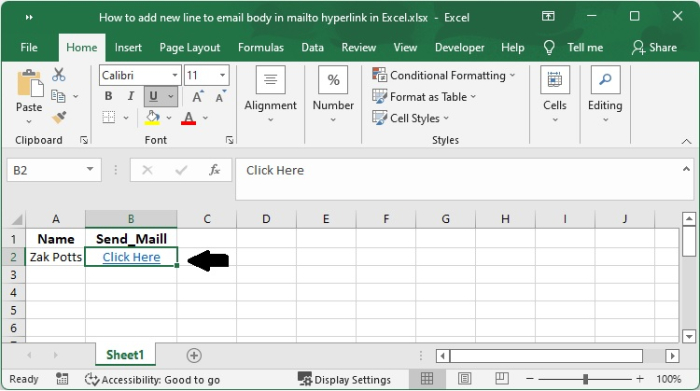Activate the Format Painter brush

[59, 117]
